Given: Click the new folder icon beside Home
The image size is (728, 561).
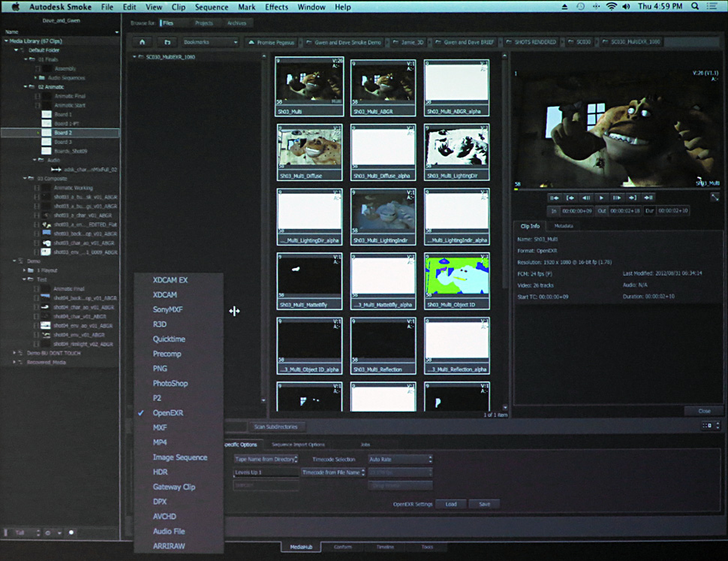Looking at the screenshot, I should (x=168, y=42).
